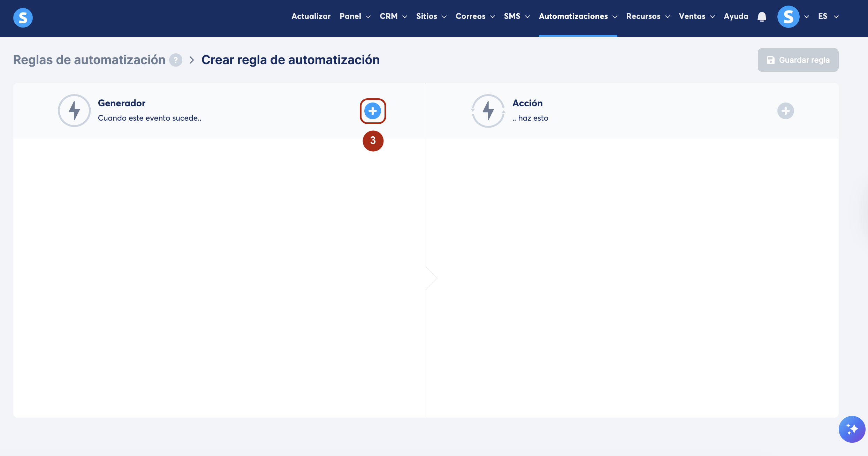Viewport: 868px width, 456px height.
Task: Click the S logo in the top-left corner
Action: click(x=23, y=17)
